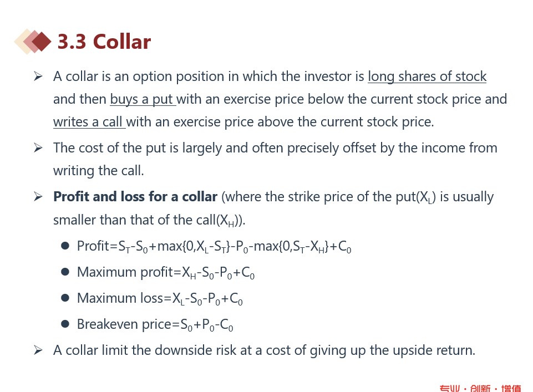The width and height of the screenshot is (533, 392).
Task: Click the sentence about limiting downside risk
Action: click(x=264, y=350)
